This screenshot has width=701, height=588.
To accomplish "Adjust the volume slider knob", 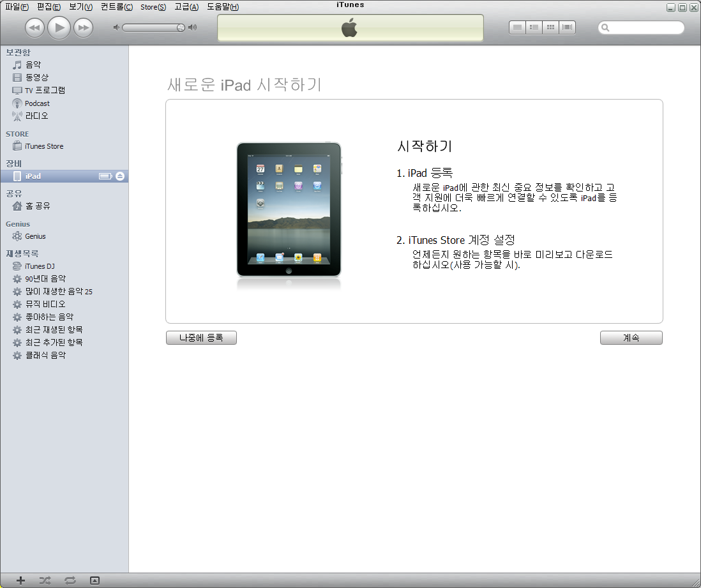I will coord(181,27).
